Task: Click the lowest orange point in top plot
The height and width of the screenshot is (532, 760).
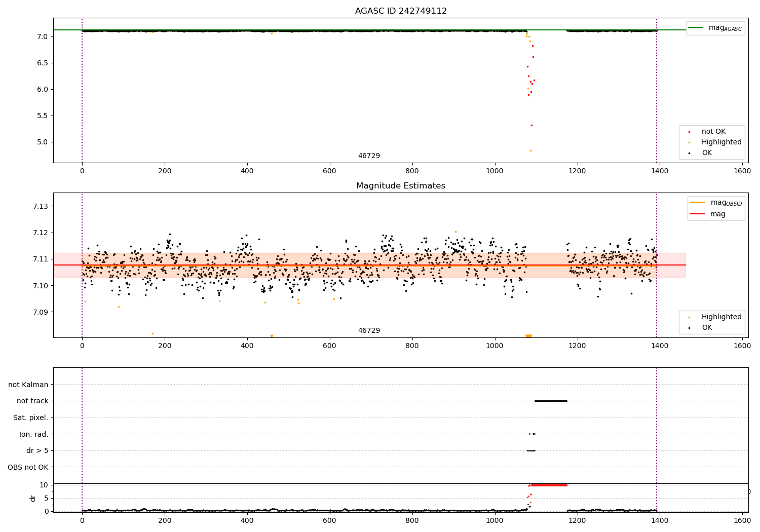Action: [530, 150]
